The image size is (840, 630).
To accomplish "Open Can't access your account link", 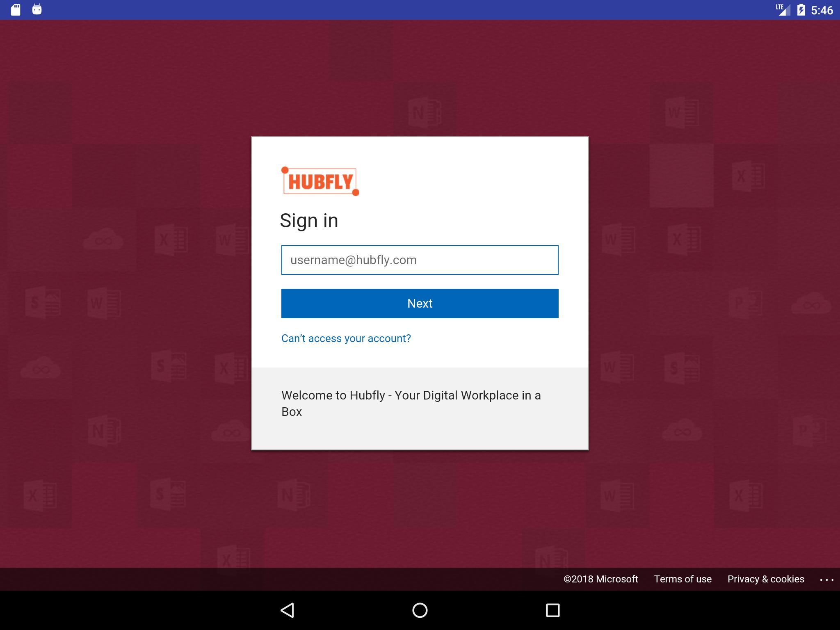I will [346, 338].
